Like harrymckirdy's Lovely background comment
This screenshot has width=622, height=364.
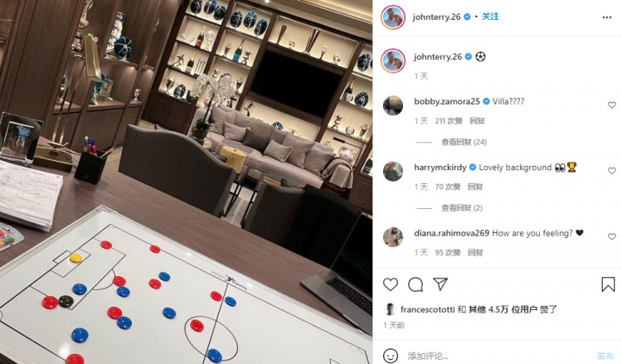[612, 171]
